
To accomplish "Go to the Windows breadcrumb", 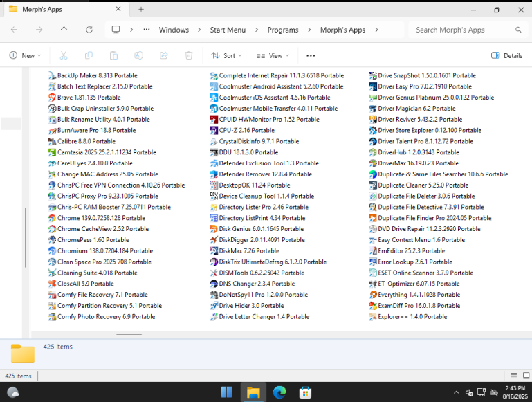I will [174, 30].
